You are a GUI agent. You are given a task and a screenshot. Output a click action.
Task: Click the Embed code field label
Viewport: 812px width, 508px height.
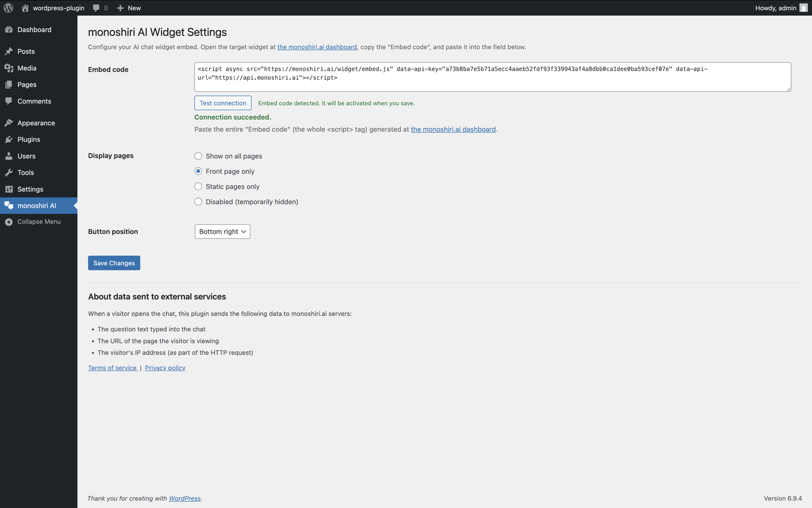pyautogui.click(x=108, y=69)
